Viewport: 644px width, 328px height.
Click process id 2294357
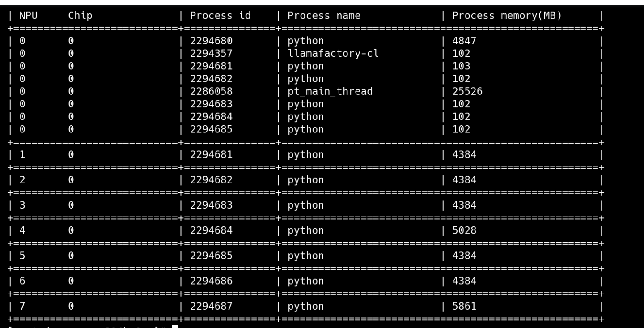click(x=211, y=54)
